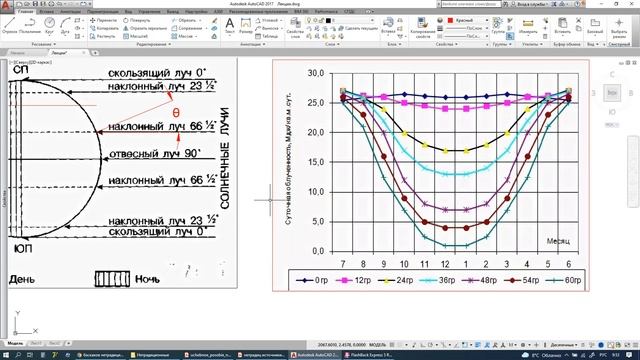The width and height of the screenshot is (640, 360).
Task: Toggle МОДЕЛЬ space button in status bar
Action: (x=378, y=345)
